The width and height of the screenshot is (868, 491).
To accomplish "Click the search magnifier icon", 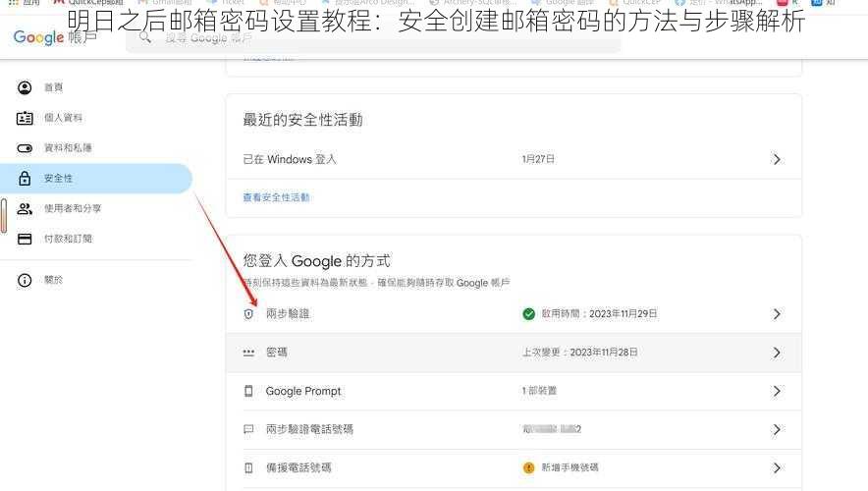I will [x=145, y=37].
